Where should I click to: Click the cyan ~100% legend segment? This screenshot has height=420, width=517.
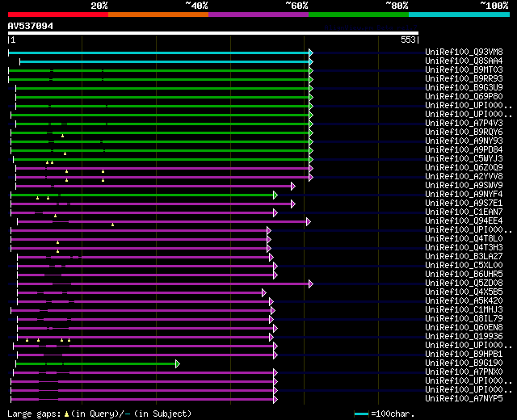460,15
